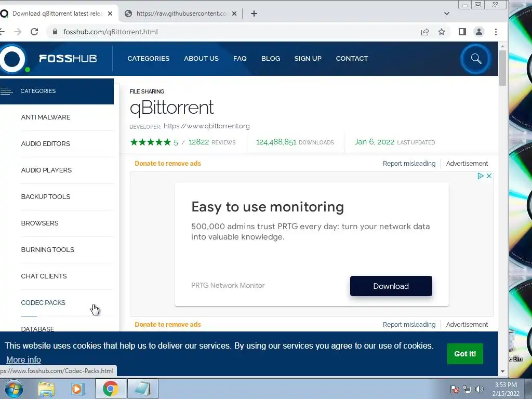Open the CODEC PACKS category
532x399 pixels.
click(43, 303)
